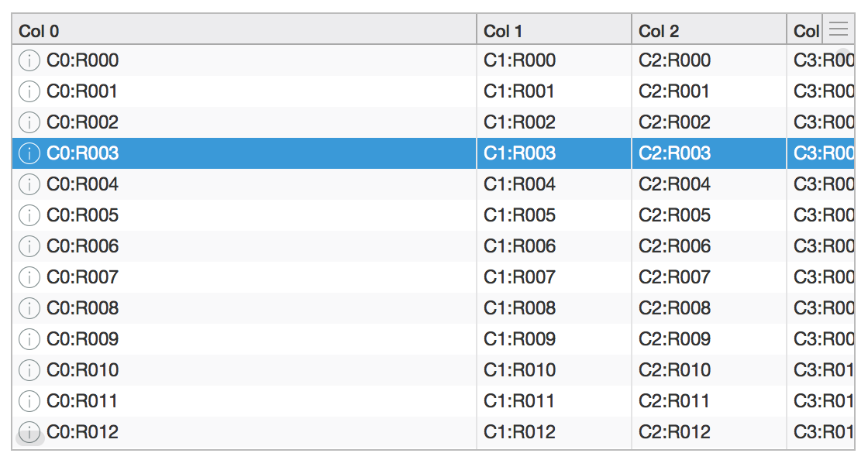Click the Col 2 column header
The image size is (868, 460).
pos(709,29)
